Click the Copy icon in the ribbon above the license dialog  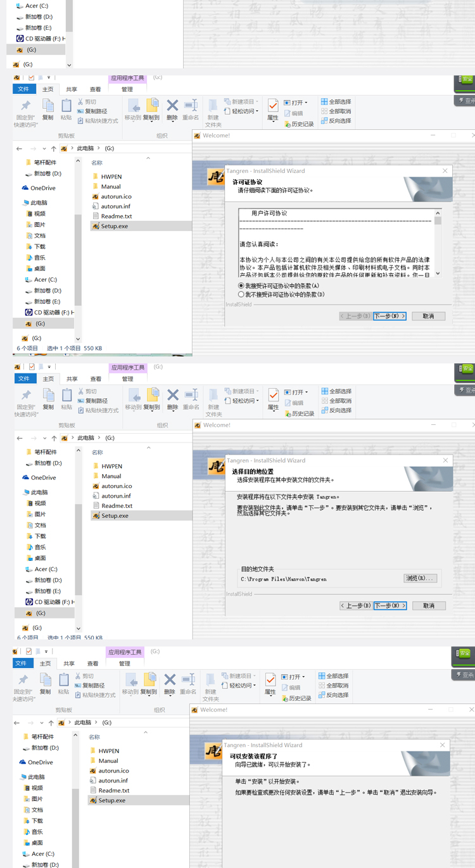[48, 108]
